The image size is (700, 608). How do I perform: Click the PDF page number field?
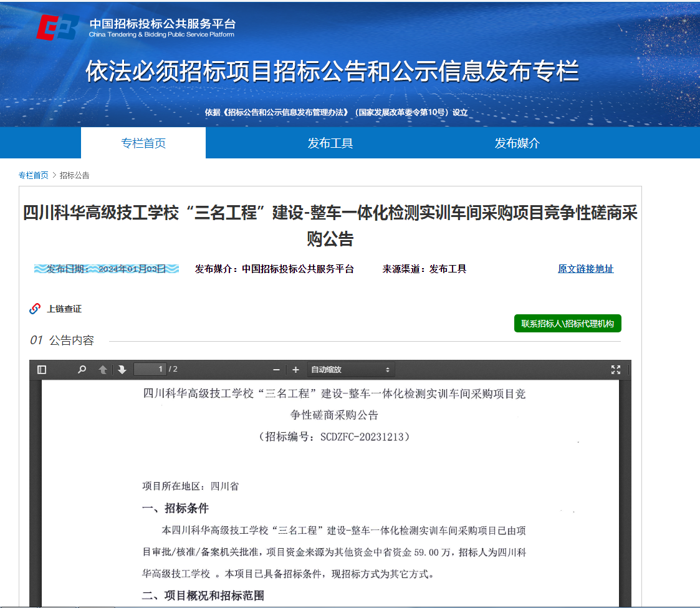(150, 369)
